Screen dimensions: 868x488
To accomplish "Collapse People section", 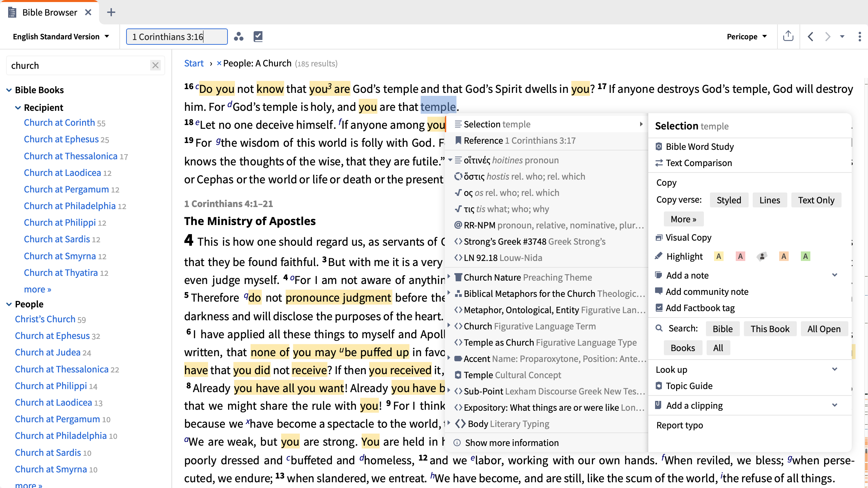I will tap(9, 304).
